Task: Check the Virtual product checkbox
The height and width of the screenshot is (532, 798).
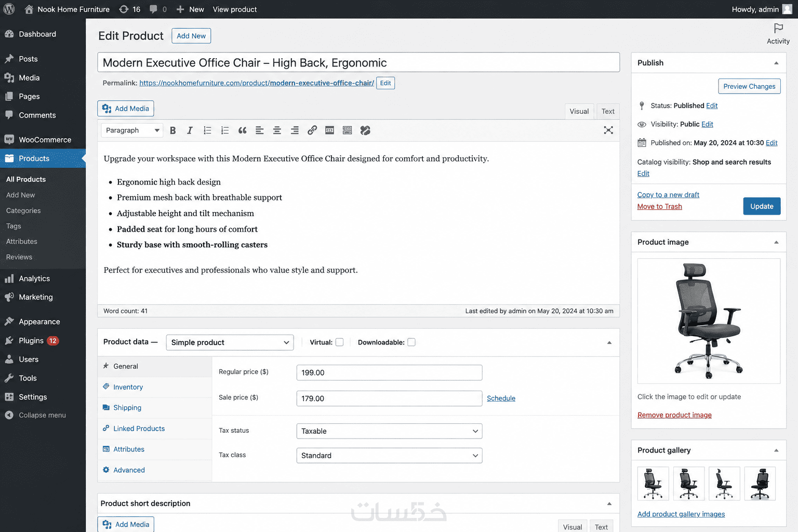Action: tap(340, 342)
